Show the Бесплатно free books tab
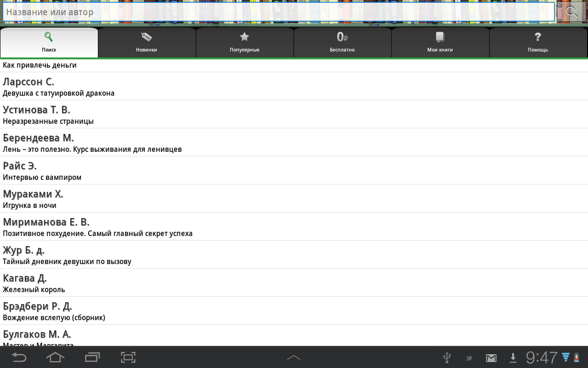588x368 pixels. [x=343, y=43]
